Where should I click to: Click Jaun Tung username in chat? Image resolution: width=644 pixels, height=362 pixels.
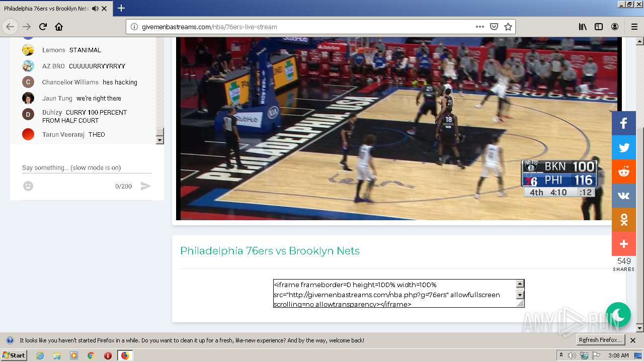[x=57, y=98]
